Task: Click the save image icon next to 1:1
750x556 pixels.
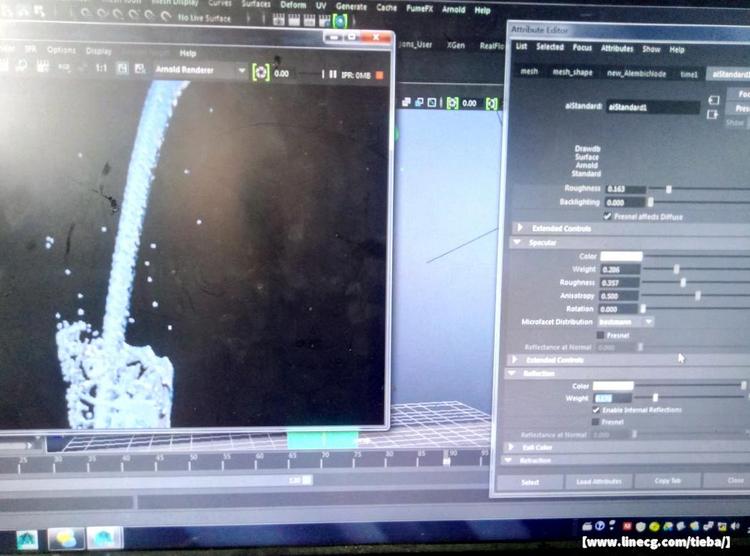Action: click(x=123, y=68)
